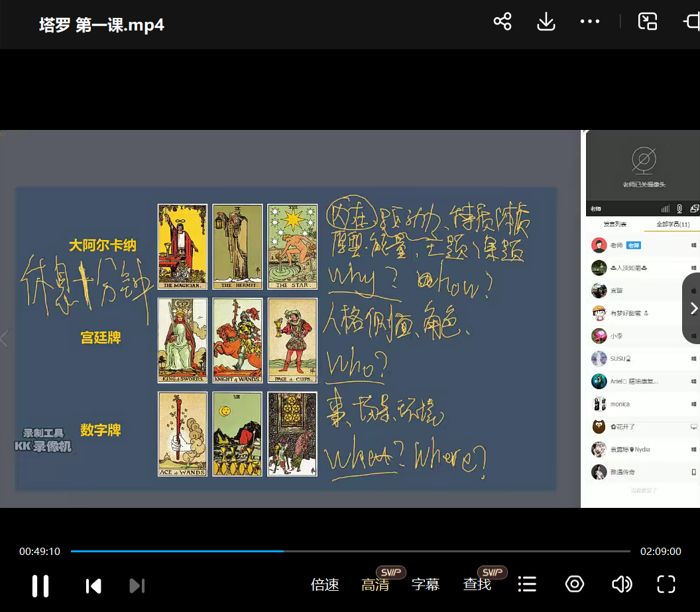This screenshot has width=700, height=612.
Task: Open the 倍速 playback speed menu
Action: [x=325, y=584]
